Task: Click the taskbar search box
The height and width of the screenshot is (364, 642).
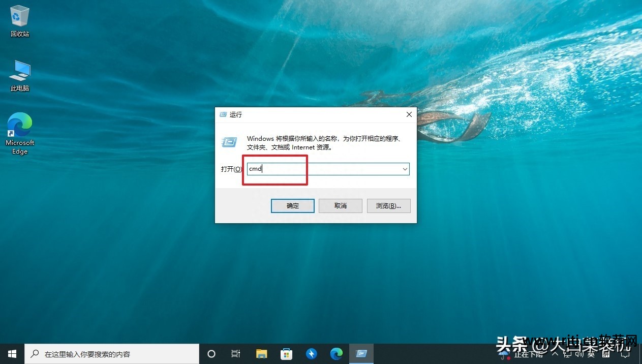Action: [x=112, y=354]
